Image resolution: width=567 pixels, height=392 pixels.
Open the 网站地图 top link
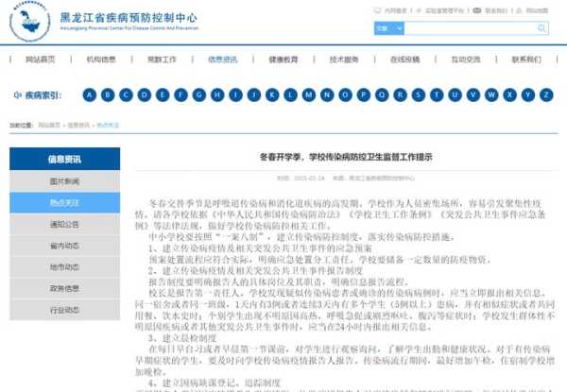[x=537, y=10]
